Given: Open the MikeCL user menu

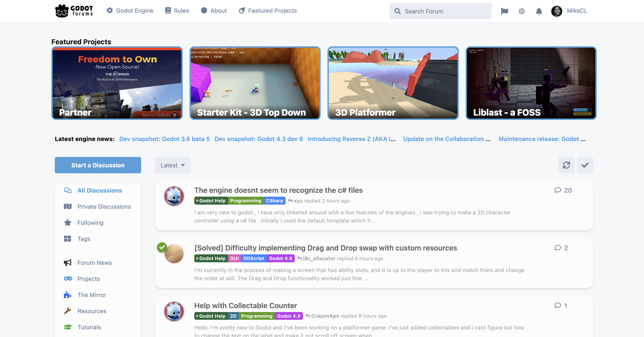Looking at the screenshot, I should (x=569, y=11).
